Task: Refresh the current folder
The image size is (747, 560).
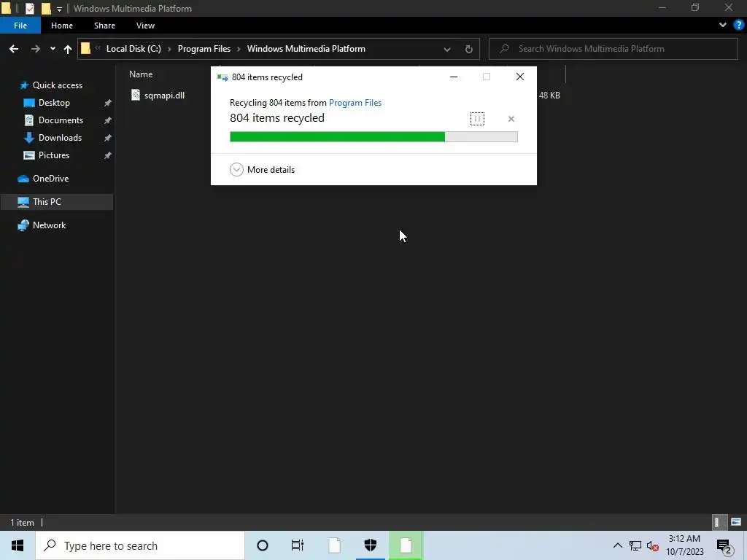Action: pos(469,49)
